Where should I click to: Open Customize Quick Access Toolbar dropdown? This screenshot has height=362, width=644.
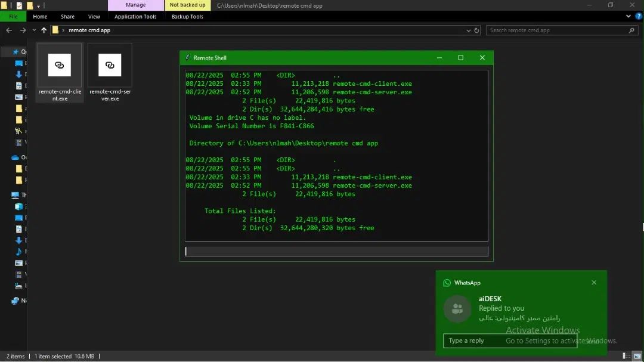tap(38, 6)
